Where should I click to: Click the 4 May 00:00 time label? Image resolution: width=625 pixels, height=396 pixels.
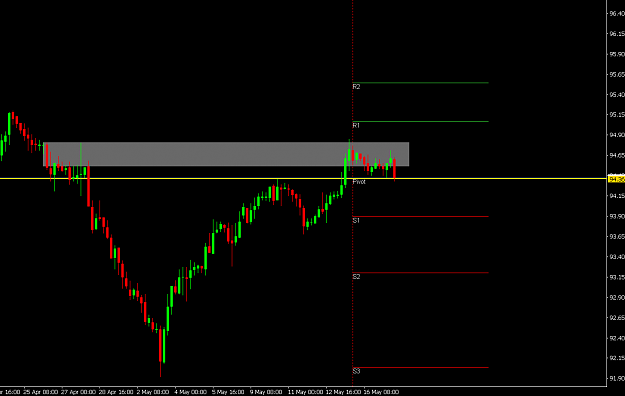tap(191, 392)
